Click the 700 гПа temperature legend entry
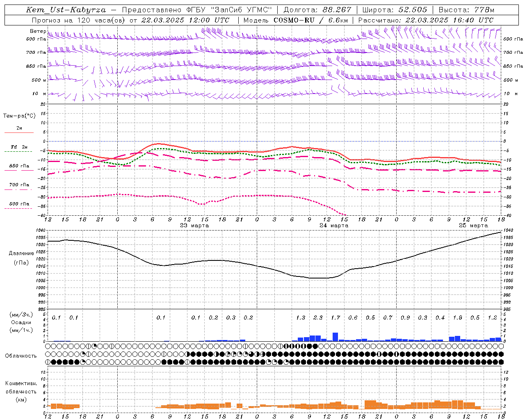 pyautogui.click(x=19, y=185)
